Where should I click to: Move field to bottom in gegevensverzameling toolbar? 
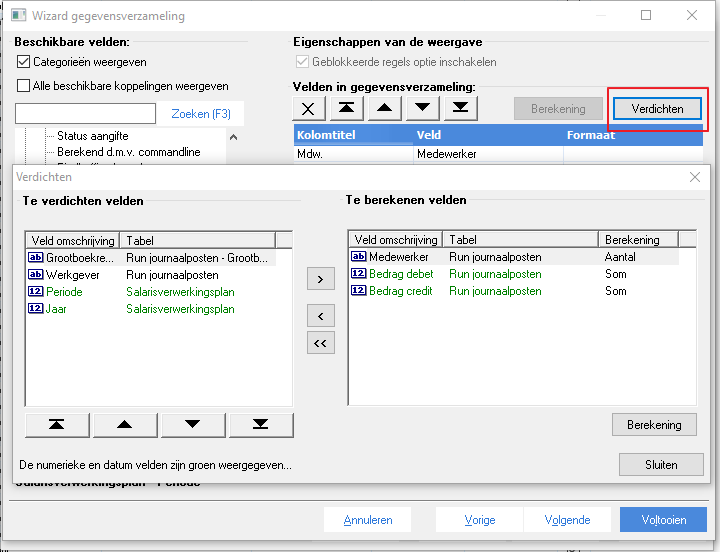(x=459, y=108)
